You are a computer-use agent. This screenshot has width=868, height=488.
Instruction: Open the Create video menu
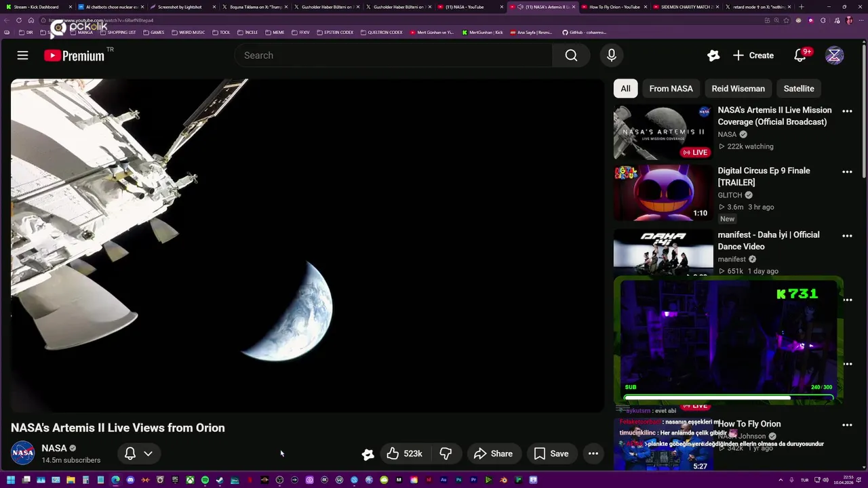[753, 56]
